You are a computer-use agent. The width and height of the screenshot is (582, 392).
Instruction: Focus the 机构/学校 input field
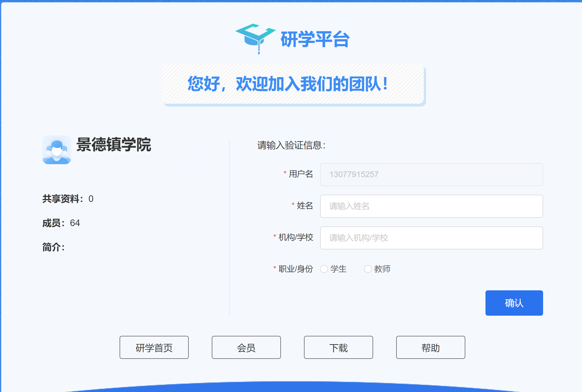431,238
